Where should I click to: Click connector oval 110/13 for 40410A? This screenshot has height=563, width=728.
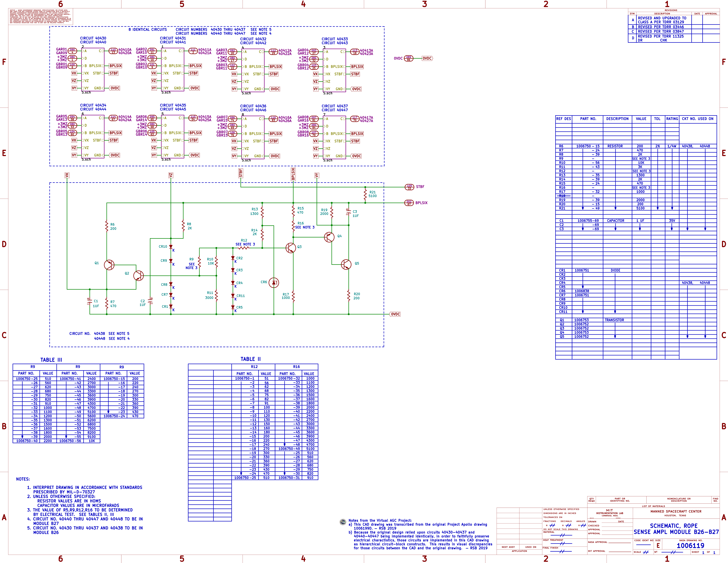tap(113, 51)
